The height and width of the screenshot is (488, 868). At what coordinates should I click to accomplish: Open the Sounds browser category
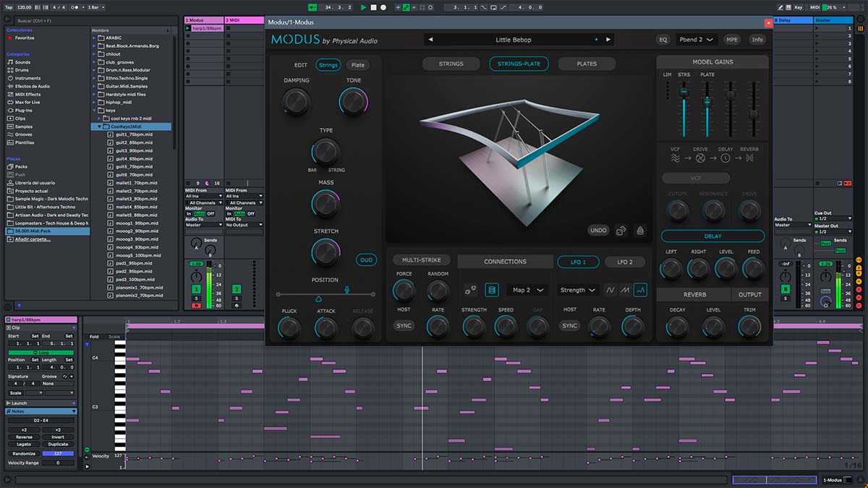click(x=23, y=62)
